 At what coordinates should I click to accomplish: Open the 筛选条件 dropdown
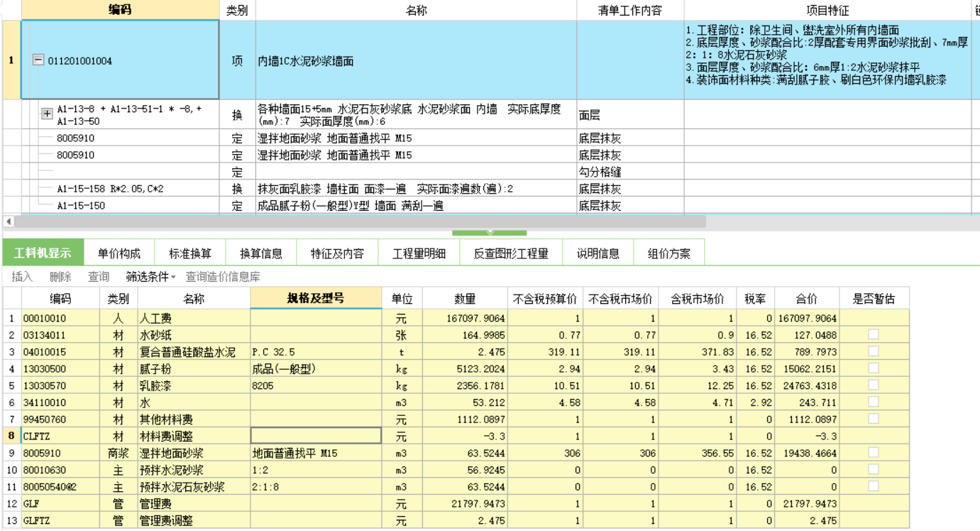click(x=151, y=276)
